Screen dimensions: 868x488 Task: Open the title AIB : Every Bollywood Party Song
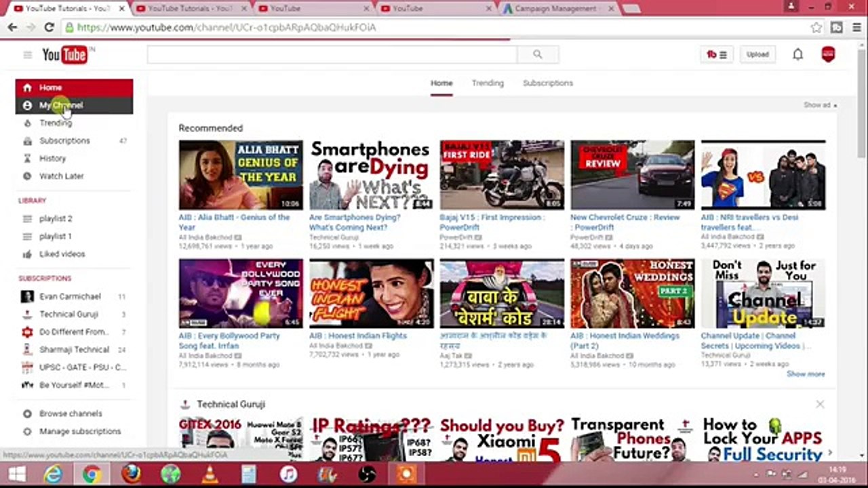pyautogui.click(x=229, y=340)
